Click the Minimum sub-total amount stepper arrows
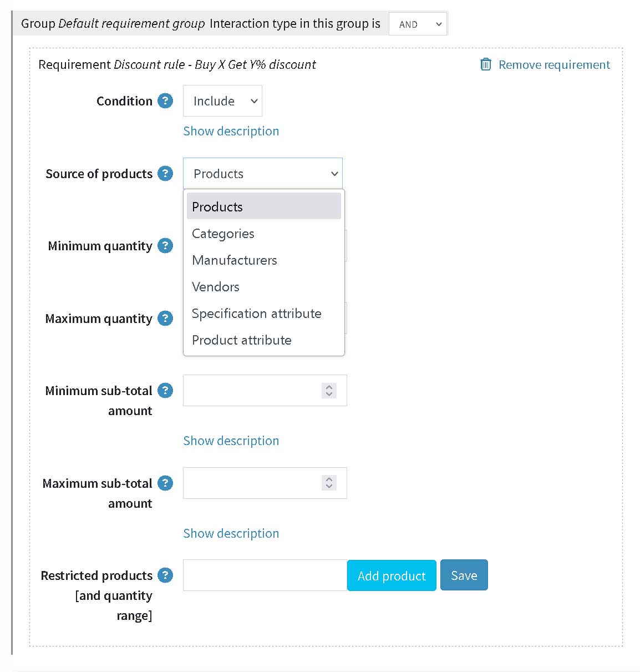Image resolution: width=640 pixels, height=672 pixels. pos(329,391)
